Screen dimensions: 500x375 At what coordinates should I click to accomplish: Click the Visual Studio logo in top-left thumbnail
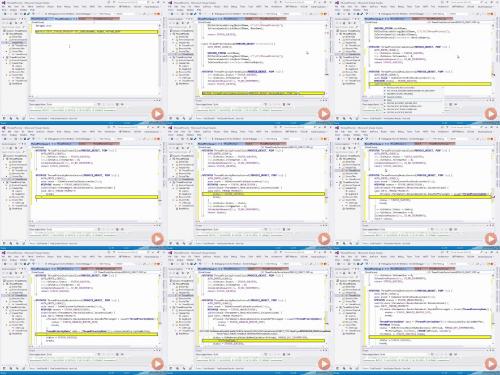point(3,2)
